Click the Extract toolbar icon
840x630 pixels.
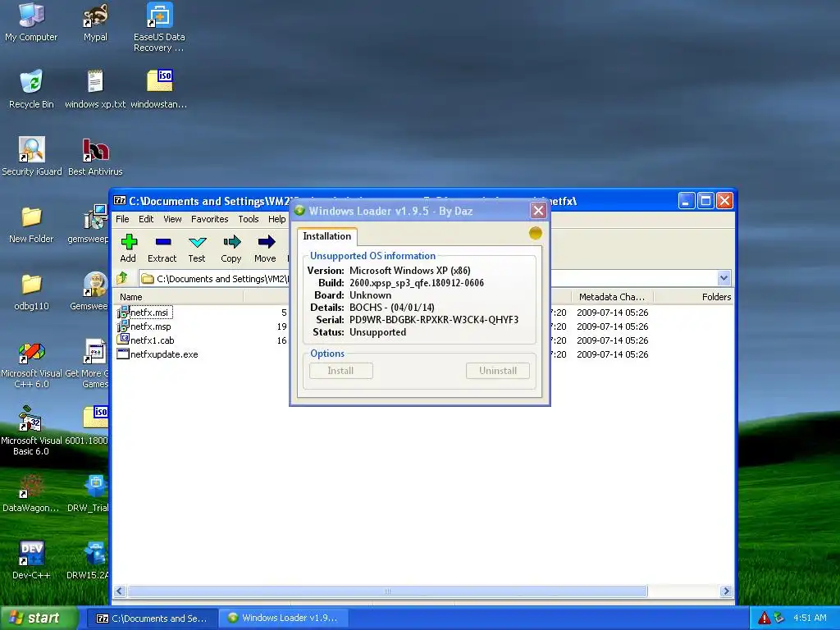[x=162, y=248]
